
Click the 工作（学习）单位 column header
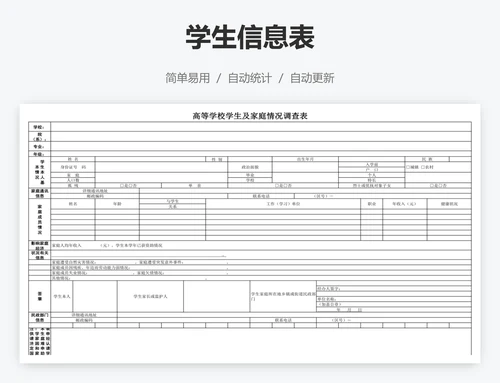click(x=283, y=204)
